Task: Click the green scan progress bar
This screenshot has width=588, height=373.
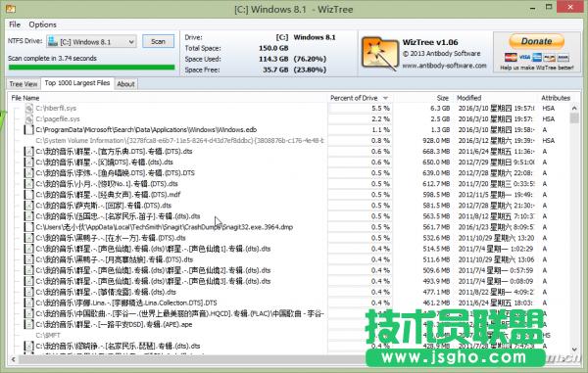Action: [x=91, y=68]
